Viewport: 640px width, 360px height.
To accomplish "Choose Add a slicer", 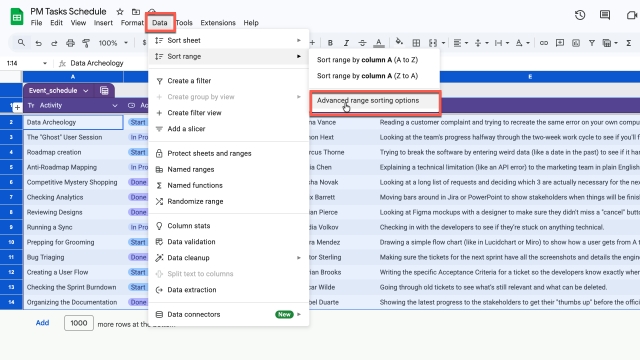I will (229, 129).
